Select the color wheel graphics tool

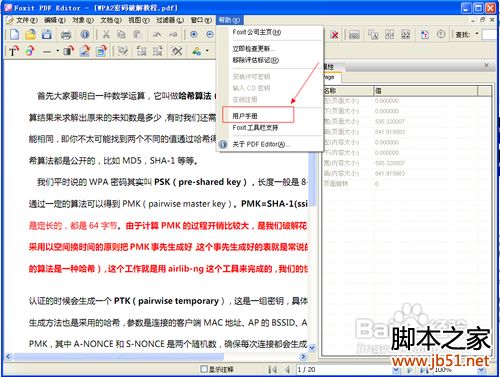click(x=30, y=51)
